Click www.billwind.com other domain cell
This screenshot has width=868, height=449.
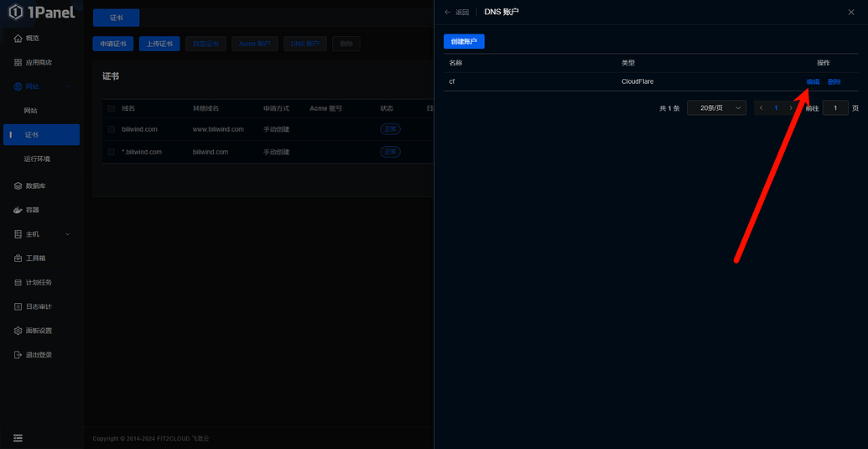pyautogui.click(x=218, y=129)
